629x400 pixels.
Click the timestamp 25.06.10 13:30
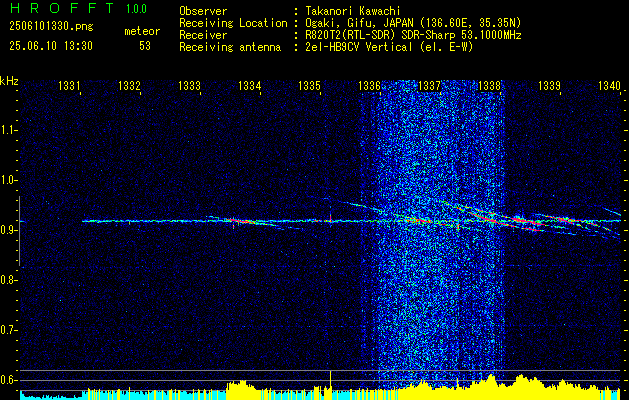point(51,46)
